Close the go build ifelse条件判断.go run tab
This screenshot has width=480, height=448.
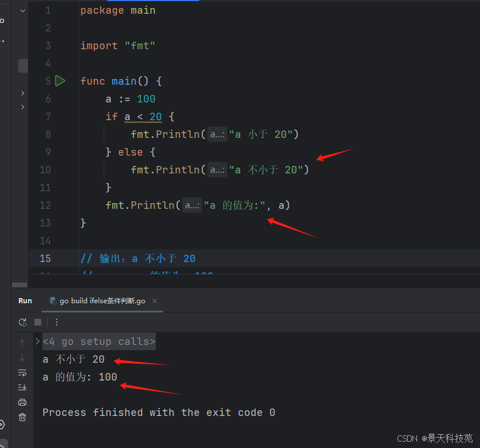[155, 301]
